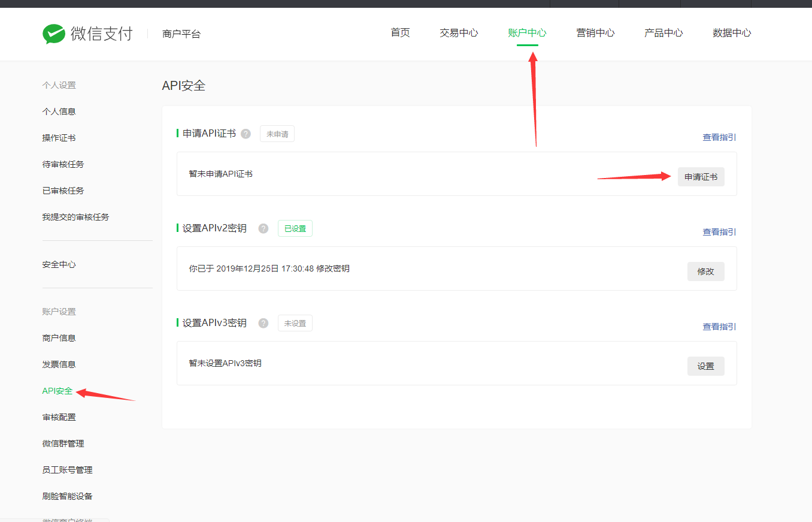Click 修改 button for APIv2 key

(x=705, y=271)
